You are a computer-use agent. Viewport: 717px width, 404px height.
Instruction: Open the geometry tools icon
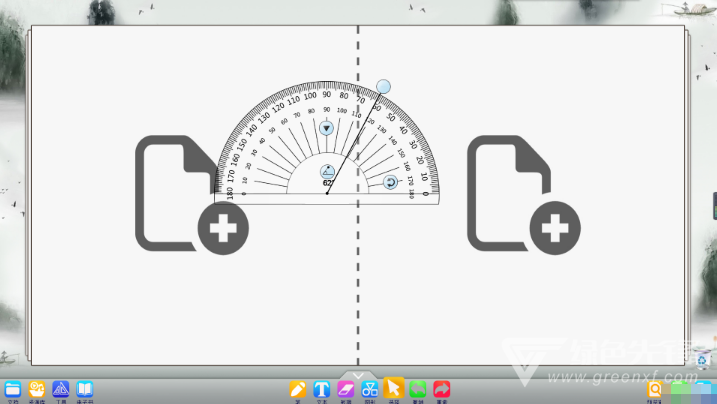click(60, 389)
